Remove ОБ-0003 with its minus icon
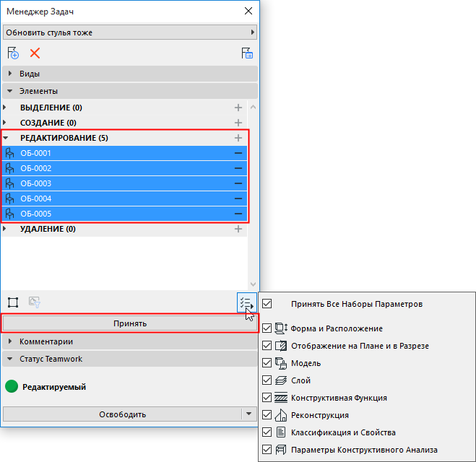The image size is (476, 462). click(x=238, y=183)
